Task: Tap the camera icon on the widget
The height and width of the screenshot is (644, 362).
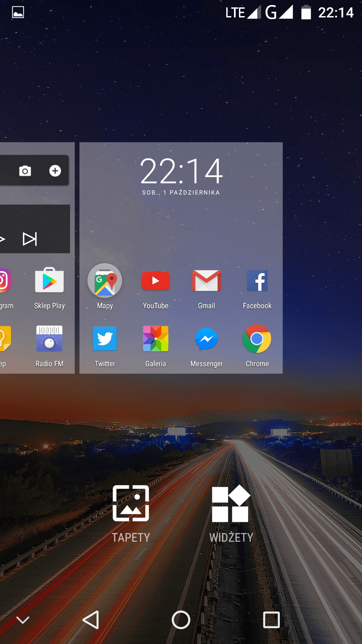Action: (x=25, y=171)
